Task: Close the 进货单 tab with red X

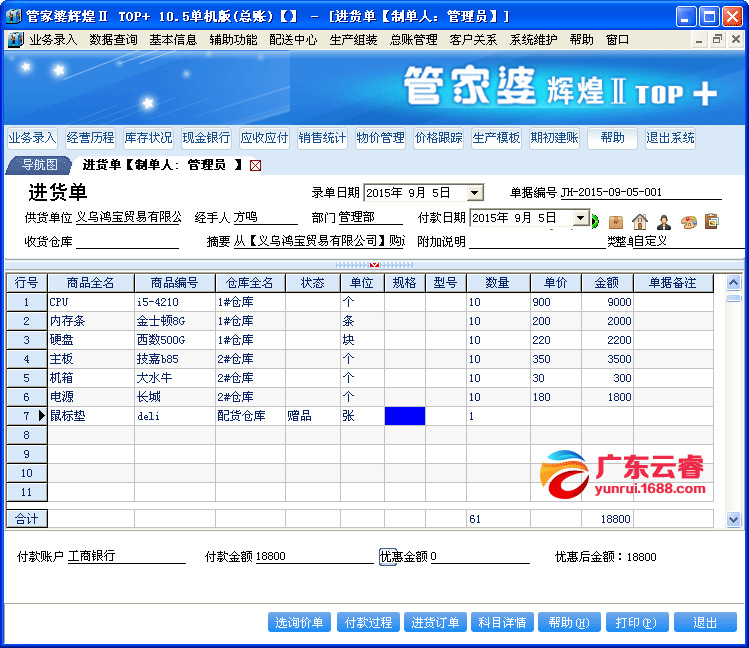Action: point(255,165)
